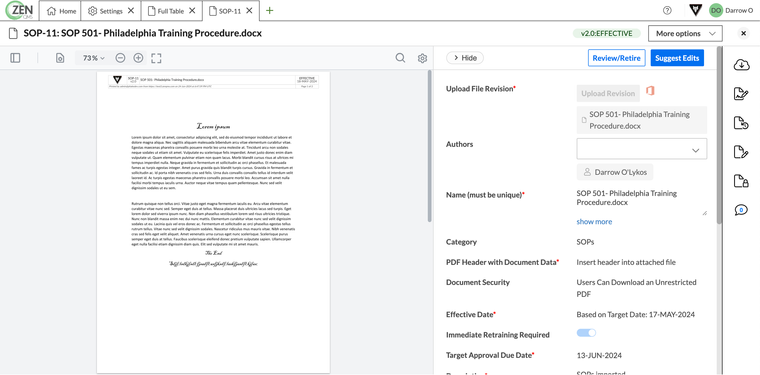Open a new tab with the plus icon

click(270, 11)
